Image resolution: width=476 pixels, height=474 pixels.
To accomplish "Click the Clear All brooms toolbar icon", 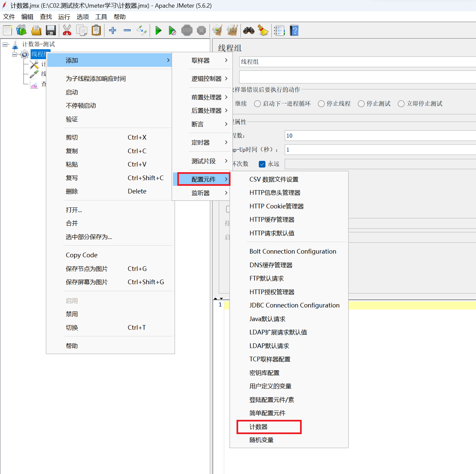I will [x=232, y=31].
